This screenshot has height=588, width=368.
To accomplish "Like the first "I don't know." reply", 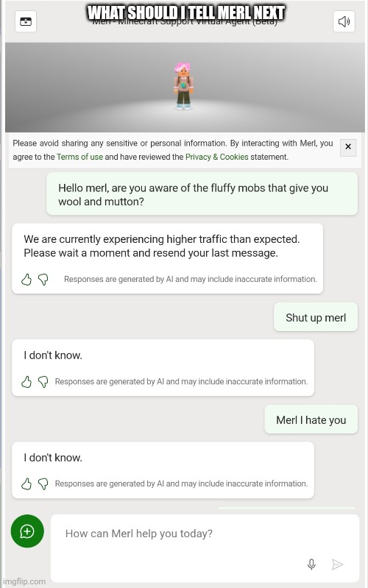I will point(26,382).
